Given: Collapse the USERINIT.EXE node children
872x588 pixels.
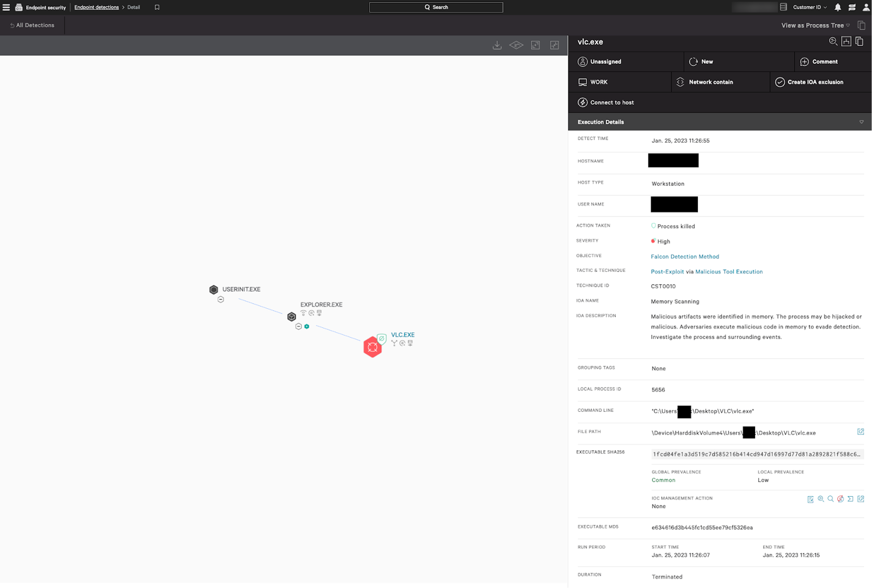Looking at the screenshot, I should point(221,299).
